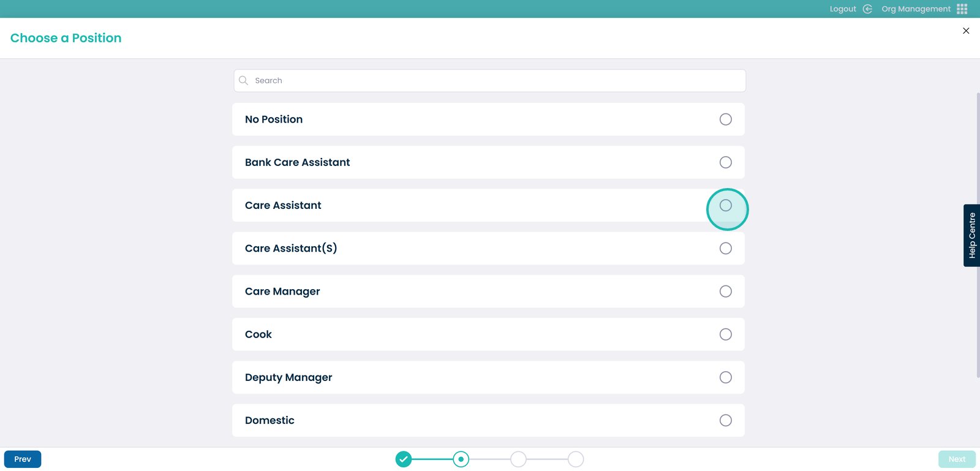Jump to the fourth step circle
This screenshot has height=471, width=980.
pyautogui.click(x=576, y=459)
